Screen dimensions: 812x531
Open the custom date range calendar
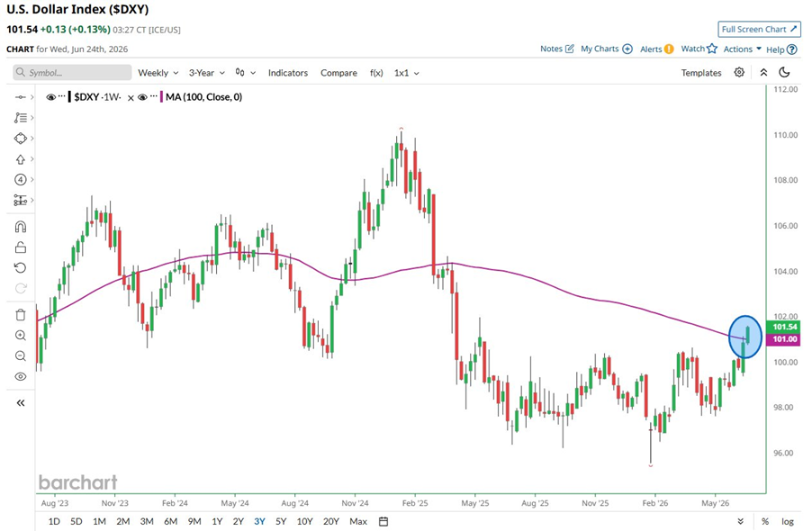(383, 521)
